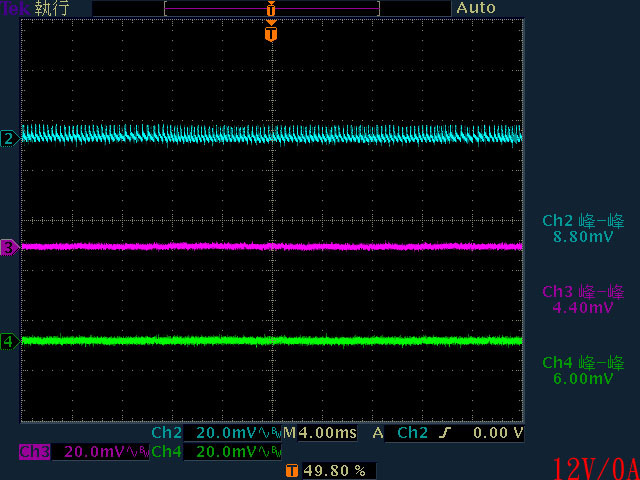Click the trigger source Ch2 readout
Image resolution: width=640 pixels, height=480 pixels.
click(412, 433)
